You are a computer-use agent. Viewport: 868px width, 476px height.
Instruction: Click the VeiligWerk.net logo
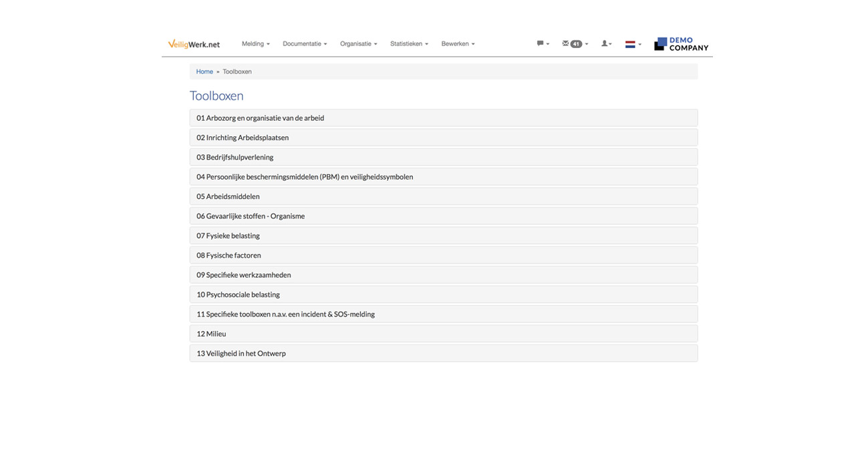[x=194, y=44]
